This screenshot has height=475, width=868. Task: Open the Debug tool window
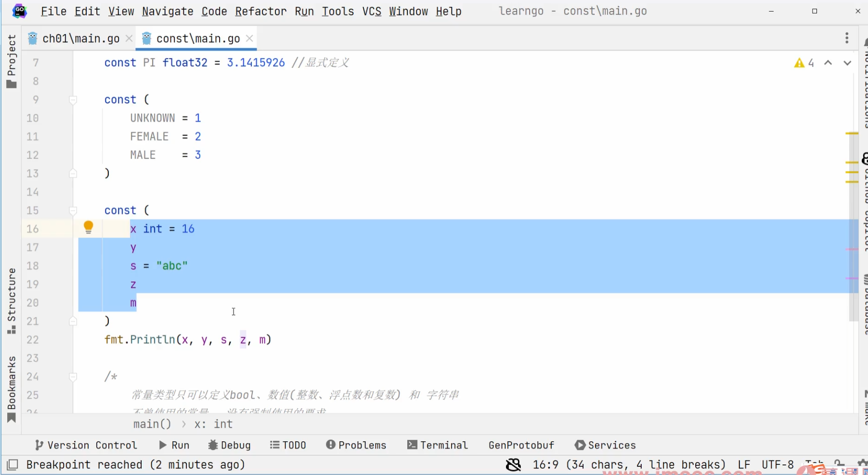(229, 445)
